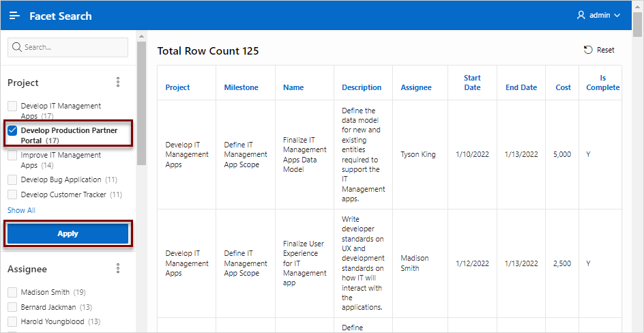This screenshot has height=333, width=644.
Task: Click the Assignee facet heading
Action: [x=27, y=269]
